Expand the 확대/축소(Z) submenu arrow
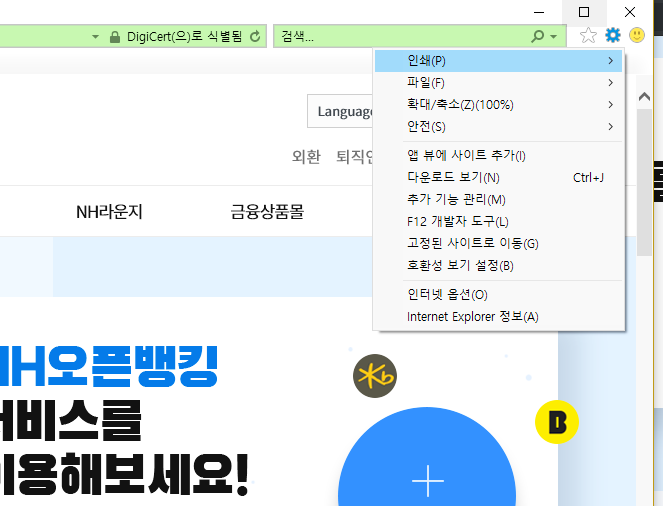 click(x=611, y=105)
